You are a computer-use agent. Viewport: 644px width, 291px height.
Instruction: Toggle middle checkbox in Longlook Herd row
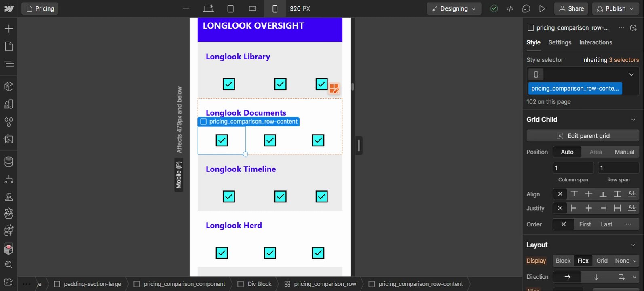(270, 253)
